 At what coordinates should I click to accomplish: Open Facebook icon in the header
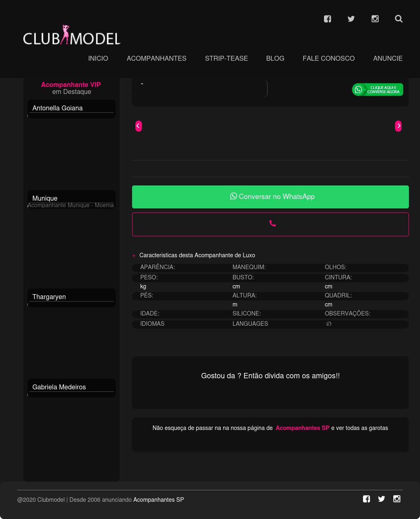327,19
